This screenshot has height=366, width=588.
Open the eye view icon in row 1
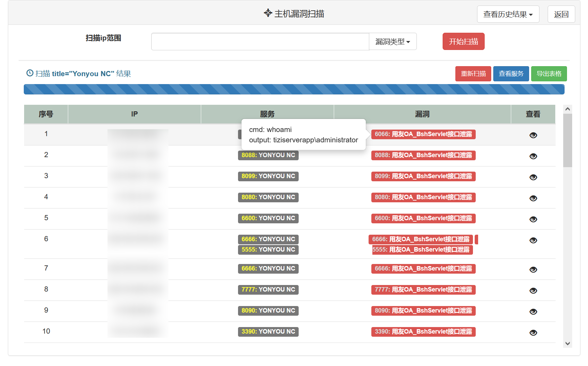[533, 135]
